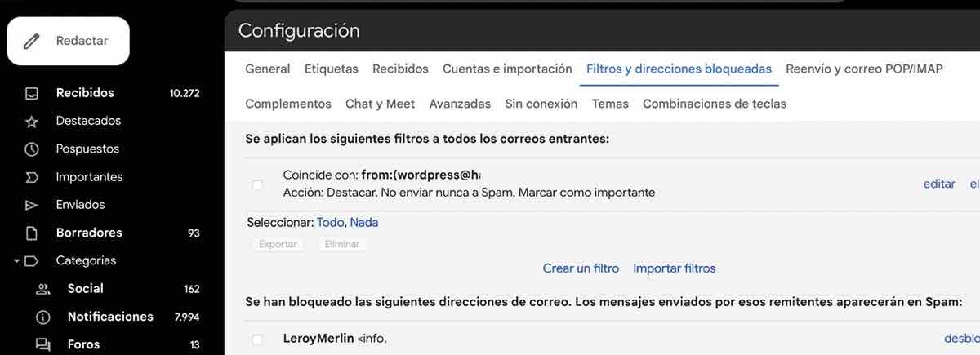This screenshot has height=355, width=980.
Task: Collapse the Categorías section arrow
Action: point(16,261)
